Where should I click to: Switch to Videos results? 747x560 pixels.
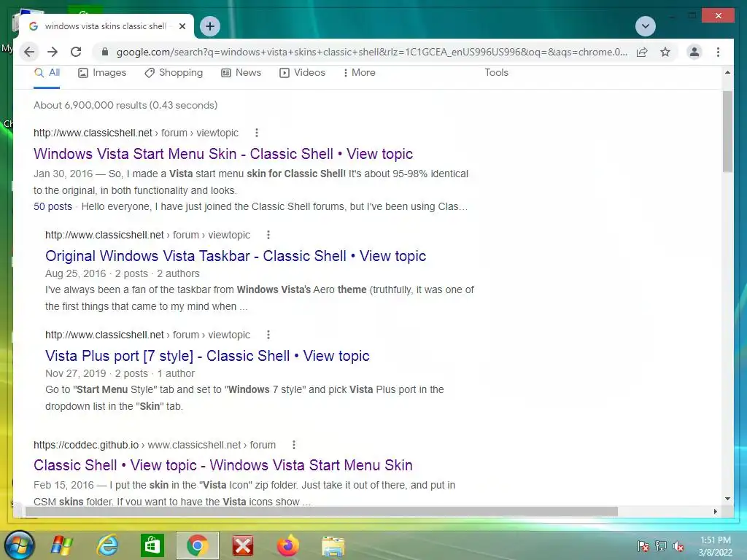tap(302, 73)
